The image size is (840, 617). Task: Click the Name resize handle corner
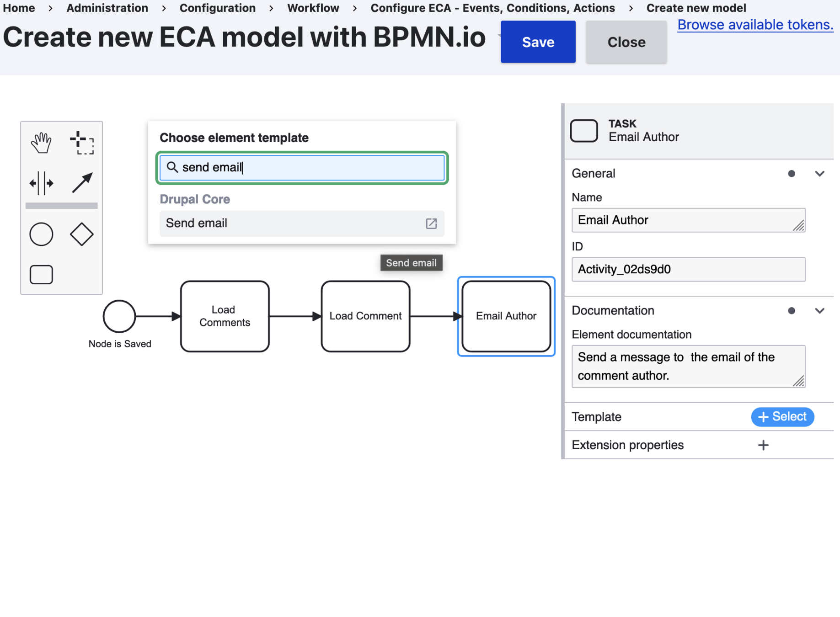click(798, 225)
